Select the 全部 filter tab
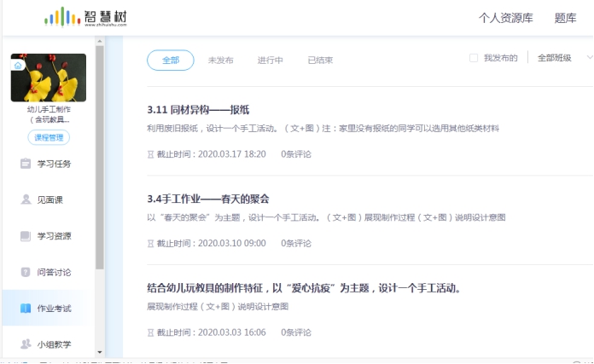The height and width of the screenshot is (364, 594). tap(171, 60)
